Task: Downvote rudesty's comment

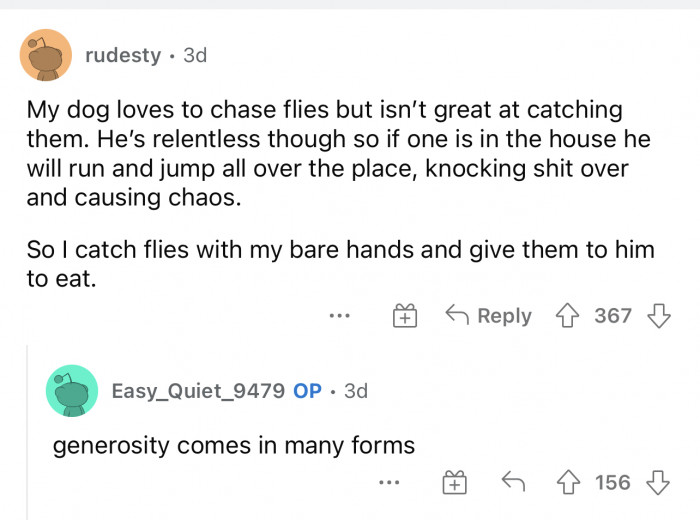Action: point(658,316)
